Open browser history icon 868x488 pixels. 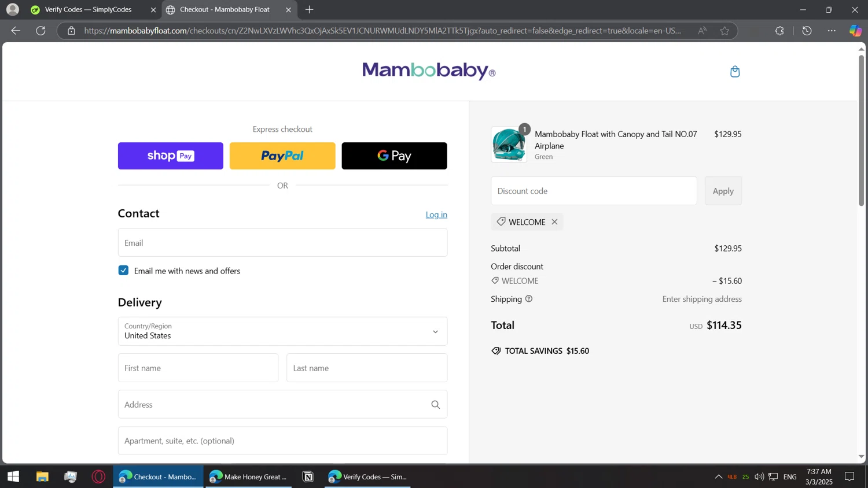807,31
